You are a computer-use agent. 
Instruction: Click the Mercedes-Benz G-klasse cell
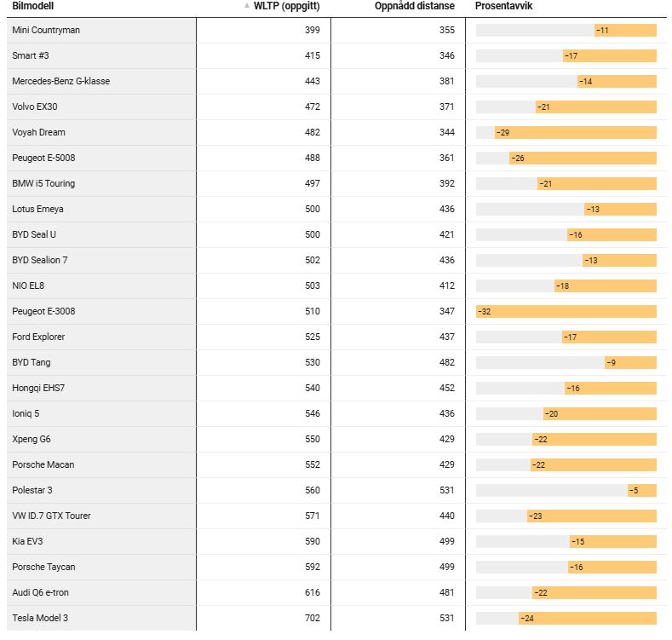(101, 82)
